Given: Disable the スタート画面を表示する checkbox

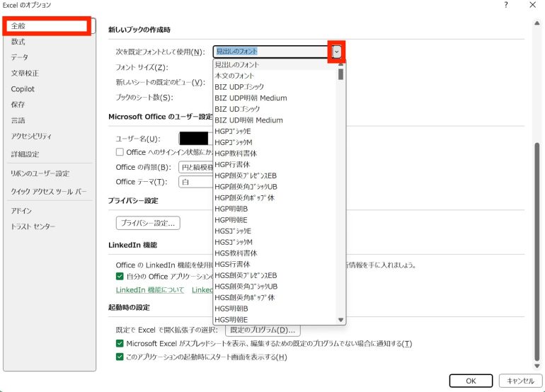Looking at the screenshot, I should tap(120, 357).
